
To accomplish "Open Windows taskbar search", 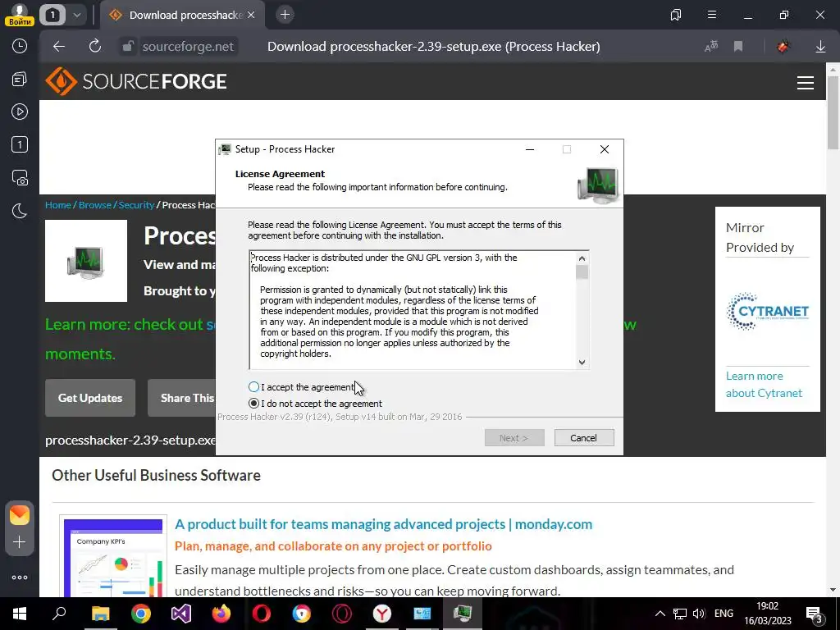I will pyautogui.click(x=59, y=614).
